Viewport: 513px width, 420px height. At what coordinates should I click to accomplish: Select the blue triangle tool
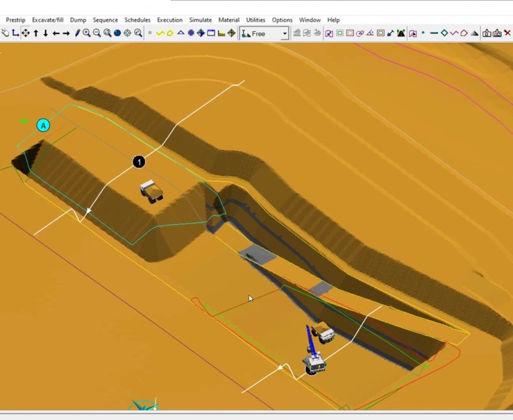(x=181, y=33)
